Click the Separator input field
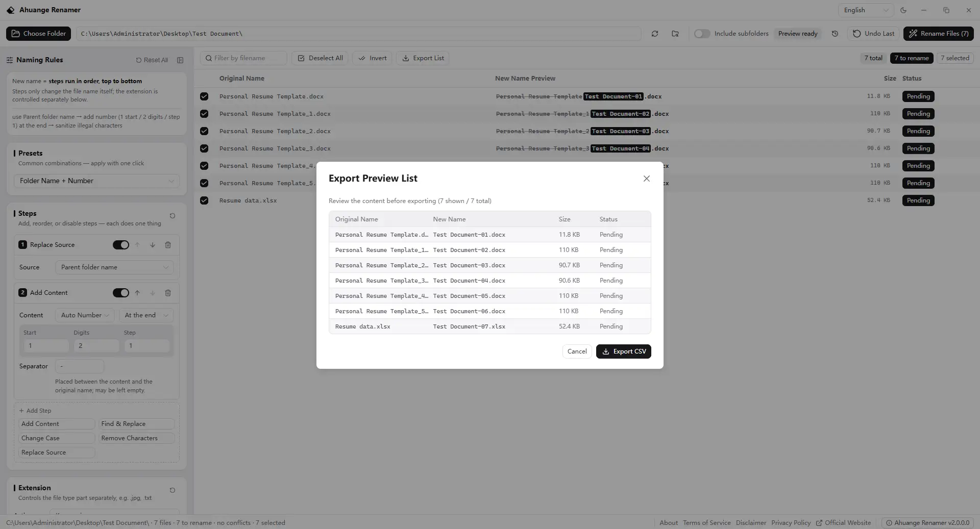The image size is (980, 529). (80, 366)
